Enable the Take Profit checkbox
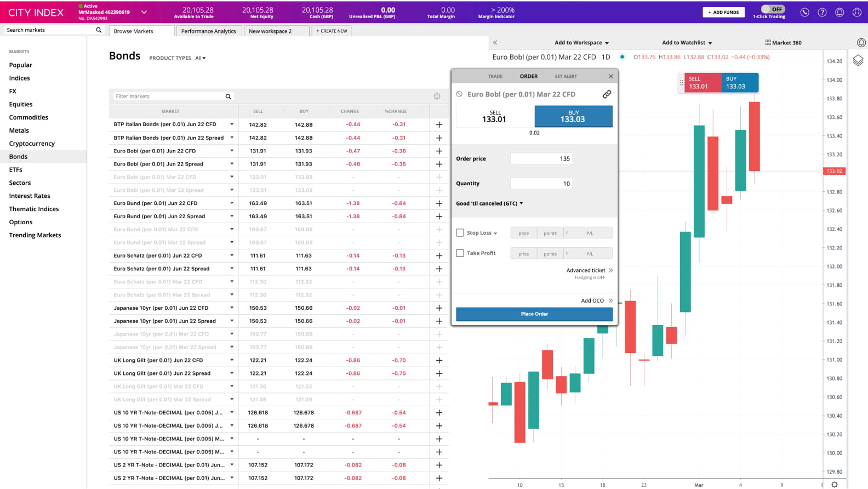 [x=460, y=253]
